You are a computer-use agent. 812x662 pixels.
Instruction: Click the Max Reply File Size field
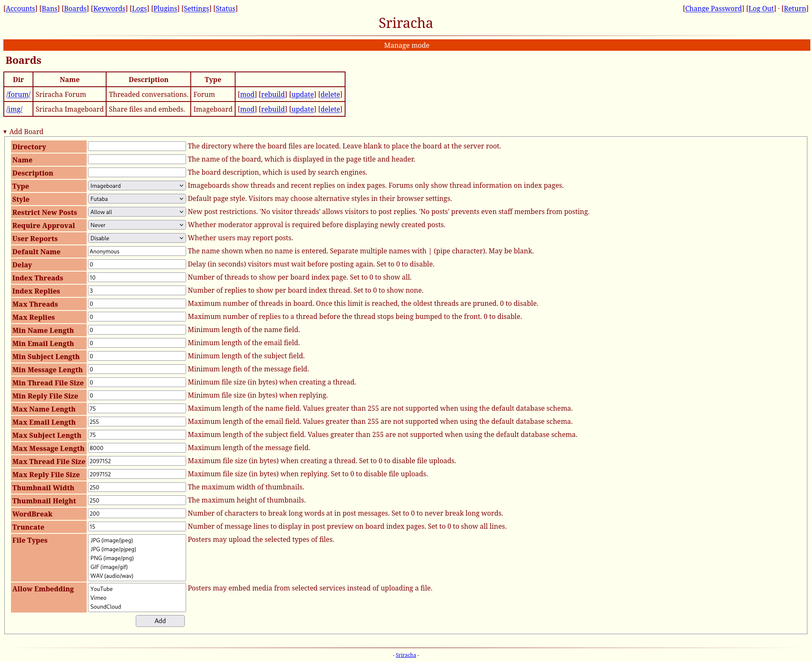click(x=137, y=474)
